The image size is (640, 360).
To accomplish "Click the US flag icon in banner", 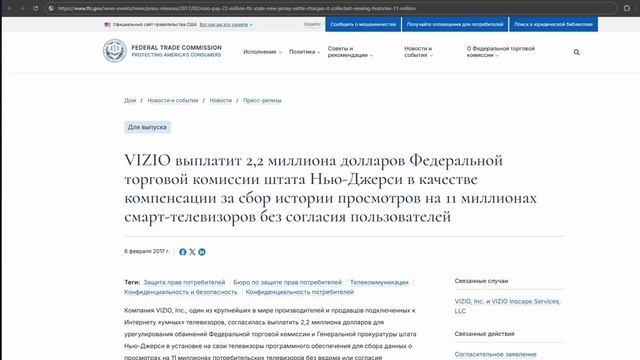I will click(107, 24).
